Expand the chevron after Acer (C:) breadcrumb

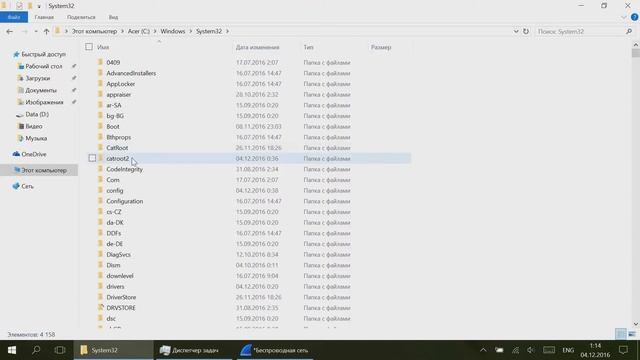[155, 31]
